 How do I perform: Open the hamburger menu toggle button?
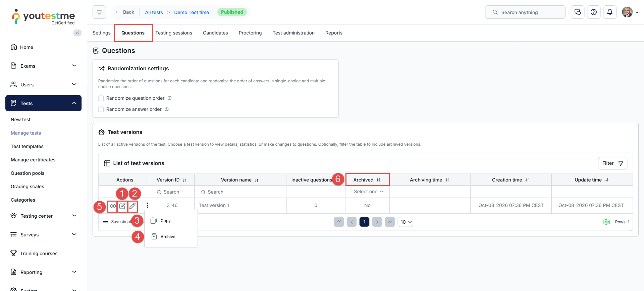click(99, 12)
